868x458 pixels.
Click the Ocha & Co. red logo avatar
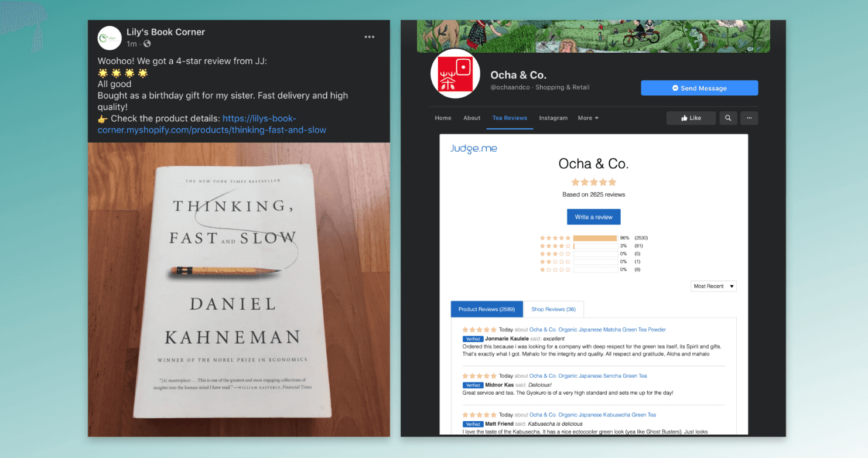(x=455, y=73)
